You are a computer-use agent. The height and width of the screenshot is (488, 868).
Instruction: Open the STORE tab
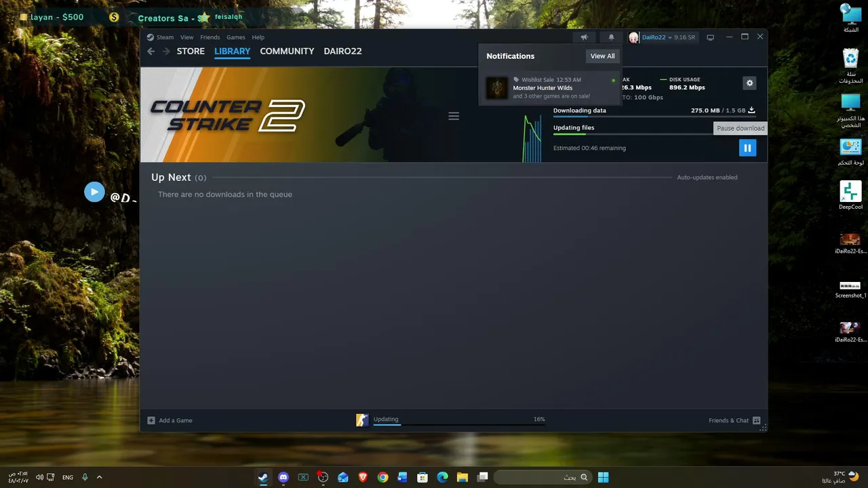[x=191, y=52]
